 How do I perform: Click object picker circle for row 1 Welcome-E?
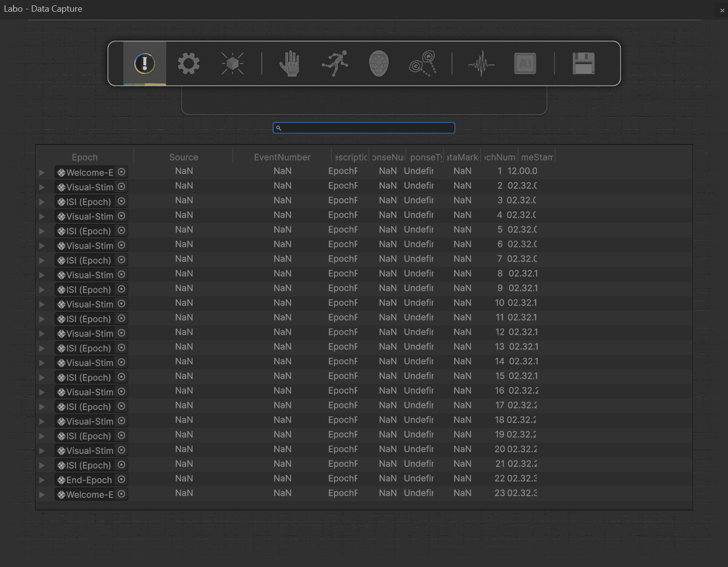click(x=121, y=172)
